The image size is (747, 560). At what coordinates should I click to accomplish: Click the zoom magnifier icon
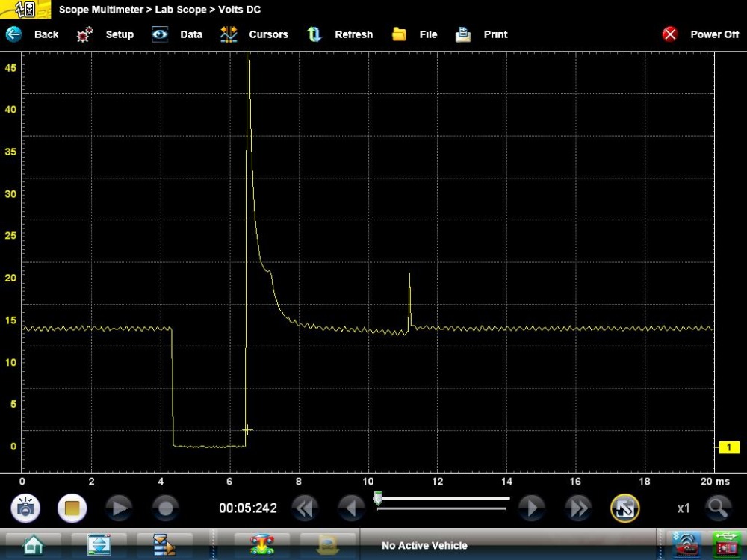point(718,508)
